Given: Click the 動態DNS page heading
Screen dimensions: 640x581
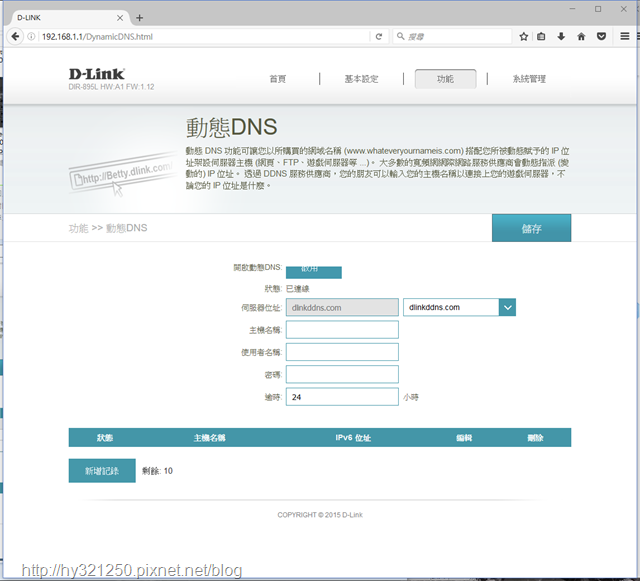Looking at the screenshot, I should tap(231, 127).
